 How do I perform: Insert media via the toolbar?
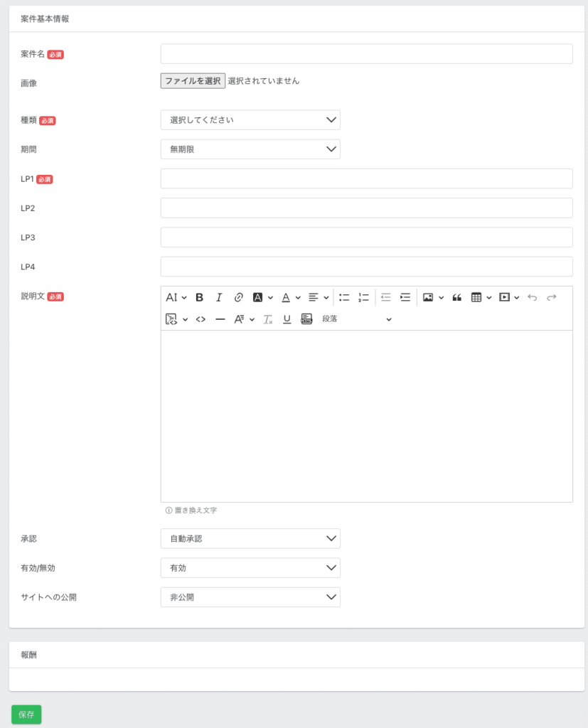[x=504, y=298]
